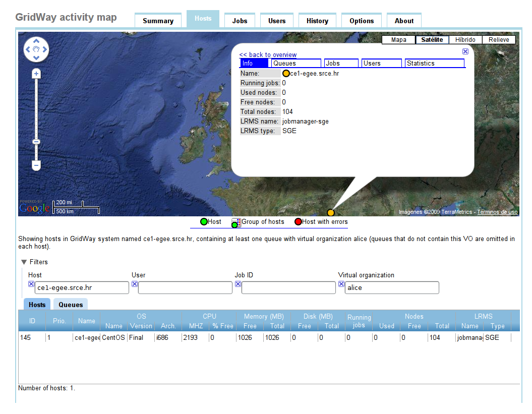This screenshot has height=414, width=532.
Task: Open the About tab
Action: tap(404, 21)
